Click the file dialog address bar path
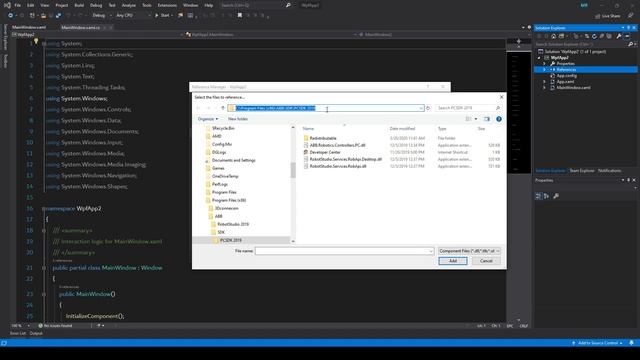Screen dimensions: 640x360 (276, 108)
